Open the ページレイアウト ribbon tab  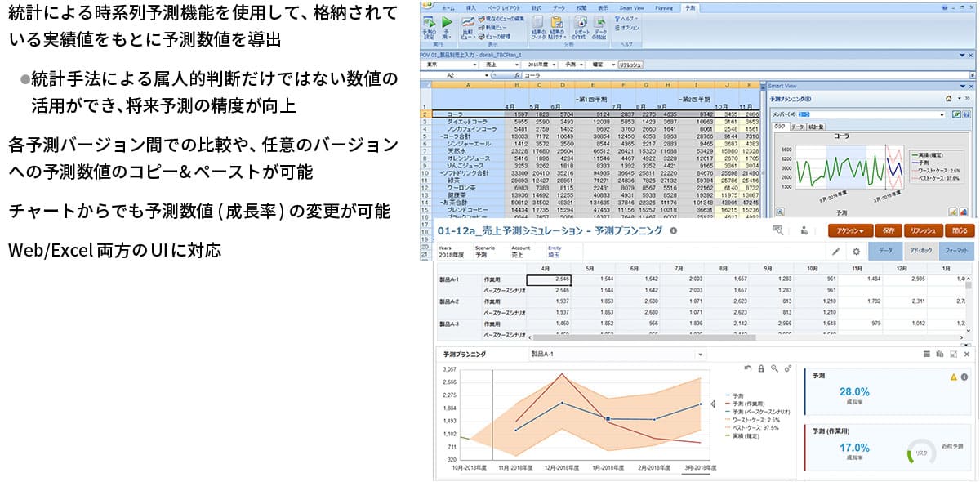pos(504,7)
